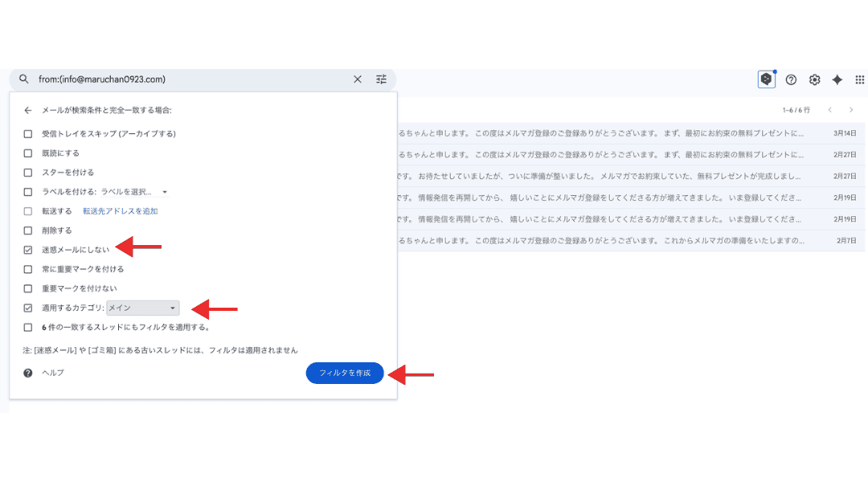Open search options filter icon
The image size is (868, 482).
point(381,80)
